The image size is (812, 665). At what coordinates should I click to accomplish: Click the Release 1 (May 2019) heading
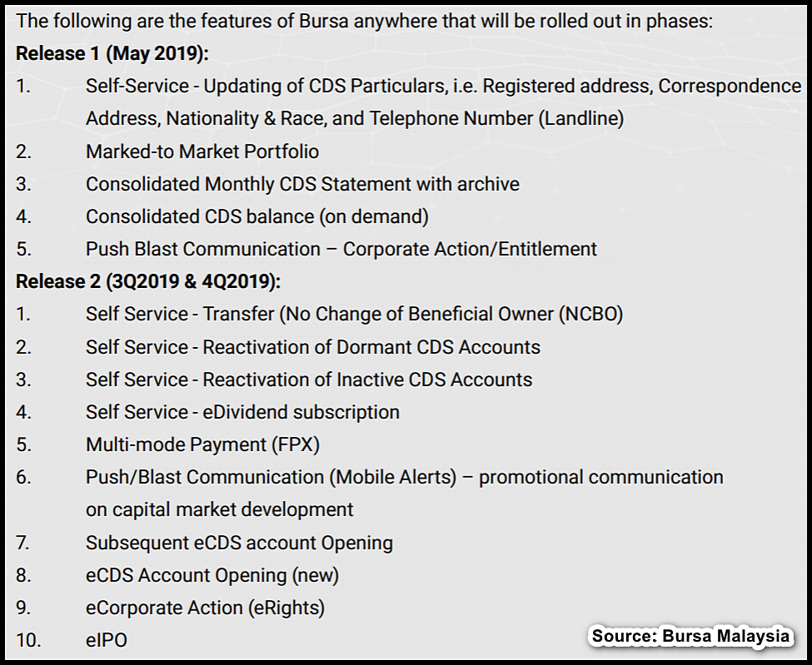[x=112, y=54]
